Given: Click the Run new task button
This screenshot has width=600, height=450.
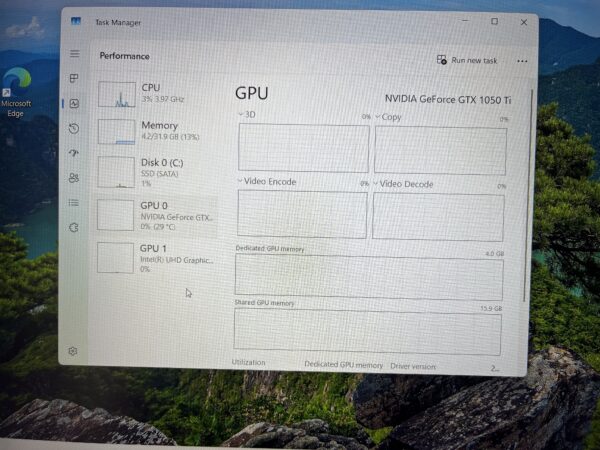Looking at the screenshot, I should 467,60.
